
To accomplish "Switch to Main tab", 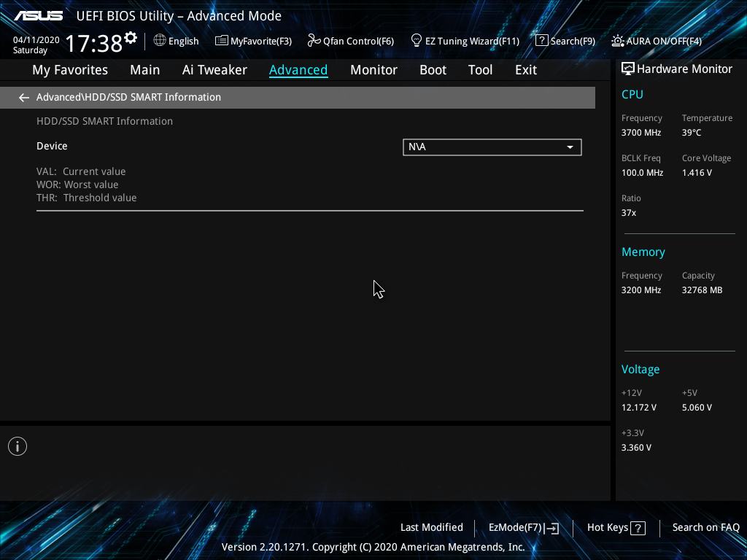I will (145, 70).
